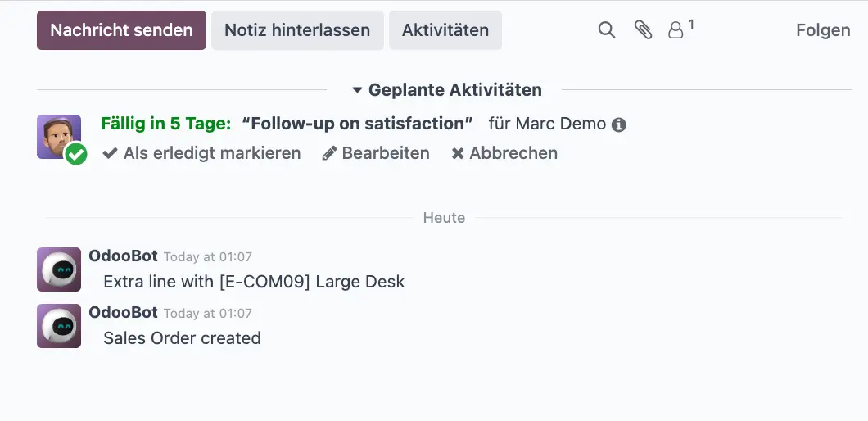Open Marc Demo's avatar picture
Screen dimensions: 868x421
[59, 136]
